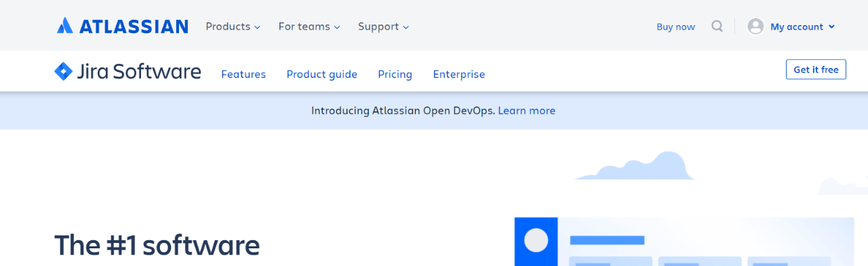Open the My account dropdown
The width and height of the screenshot is (868, 266).
[802, 27]
